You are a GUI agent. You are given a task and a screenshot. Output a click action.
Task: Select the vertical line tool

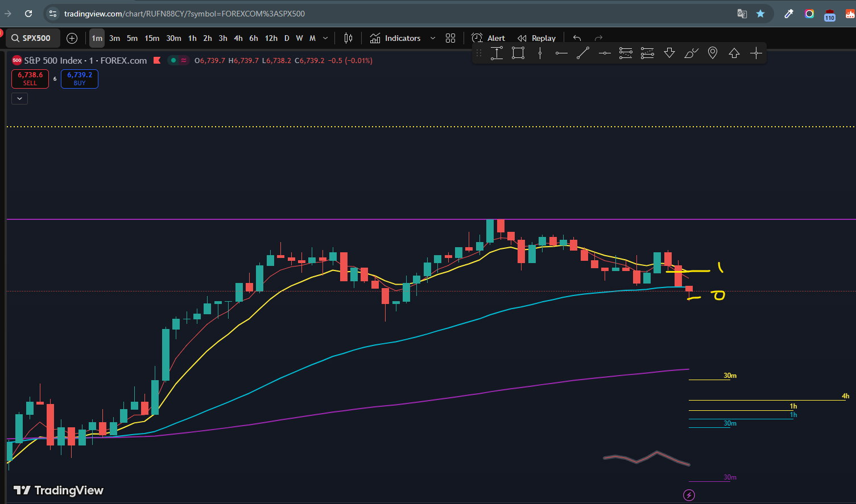(540, 53)
